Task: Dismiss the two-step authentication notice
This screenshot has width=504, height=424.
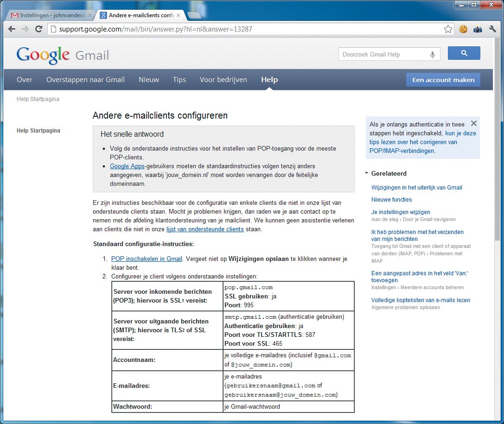Action: point(473,123)
